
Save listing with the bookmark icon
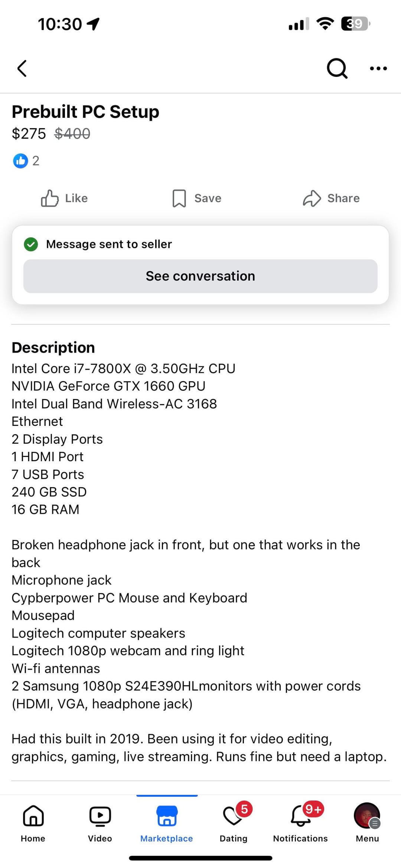coord(179,198)
